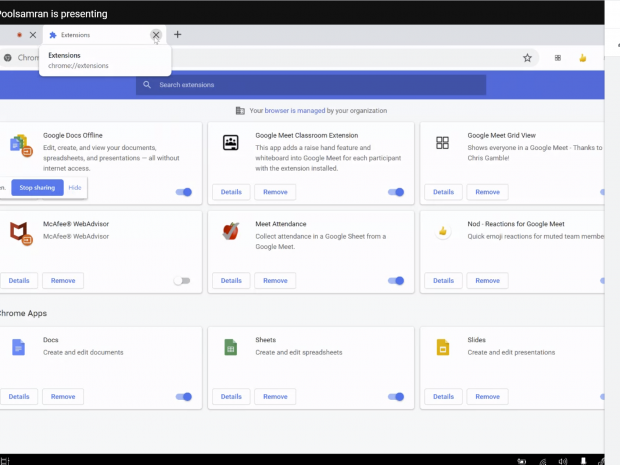The height and width of the screenshot is (465, 620).
Task: Enable the McAfee WebAdvisor extension
Action: coord(181,281)
